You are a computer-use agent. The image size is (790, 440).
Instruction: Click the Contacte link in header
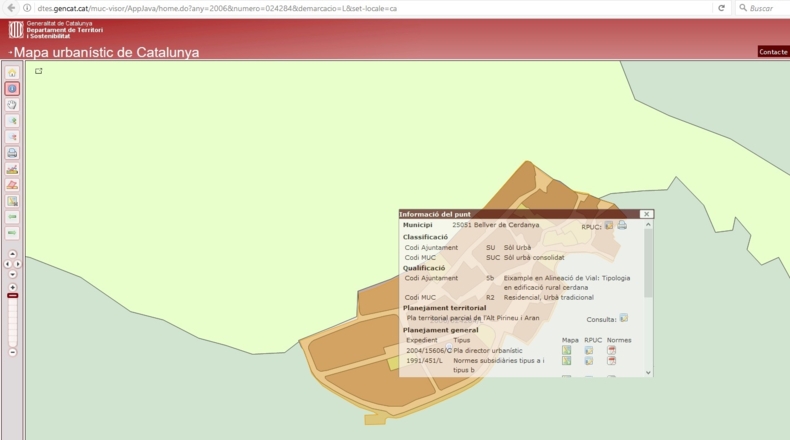pyautogui.click(x=773, y=52)
